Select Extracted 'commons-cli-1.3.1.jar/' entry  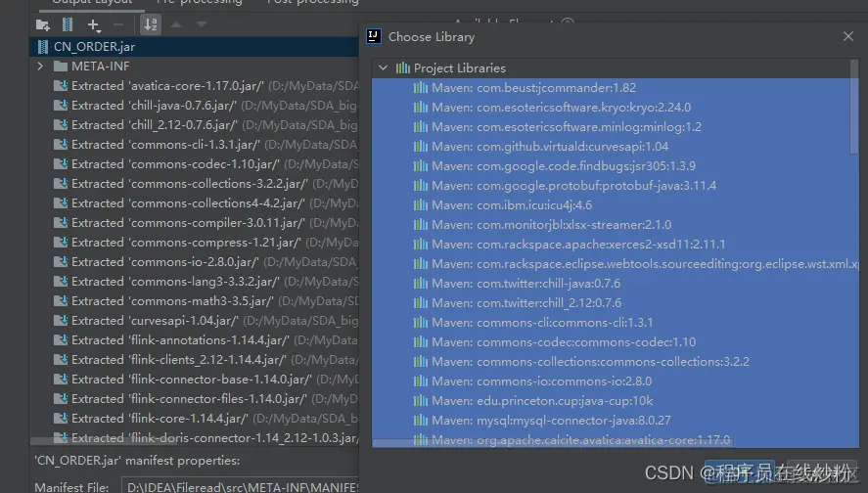coord(206,145)
